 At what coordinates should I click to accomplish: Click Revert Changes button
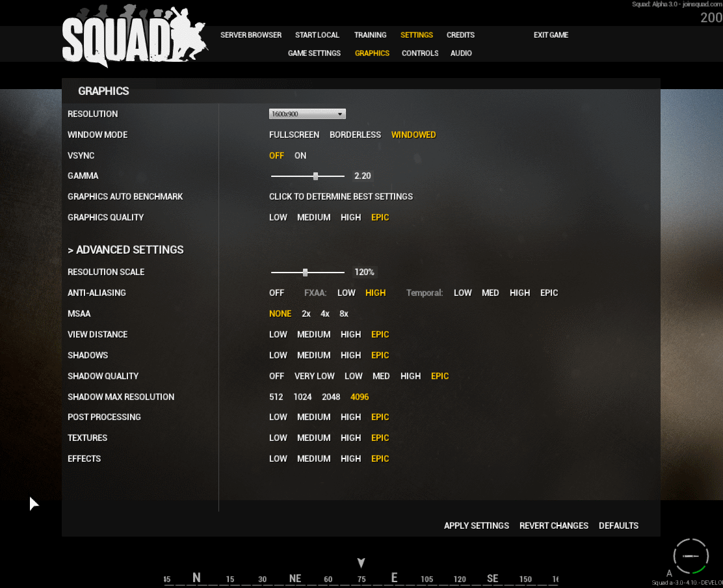pyautogui.click(x=554, y=526)
